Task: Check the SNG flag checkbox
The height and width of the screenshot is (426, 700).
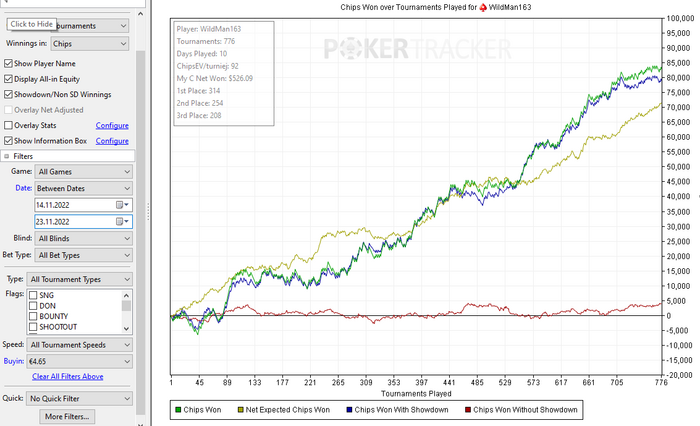Action: coord(33,295)
